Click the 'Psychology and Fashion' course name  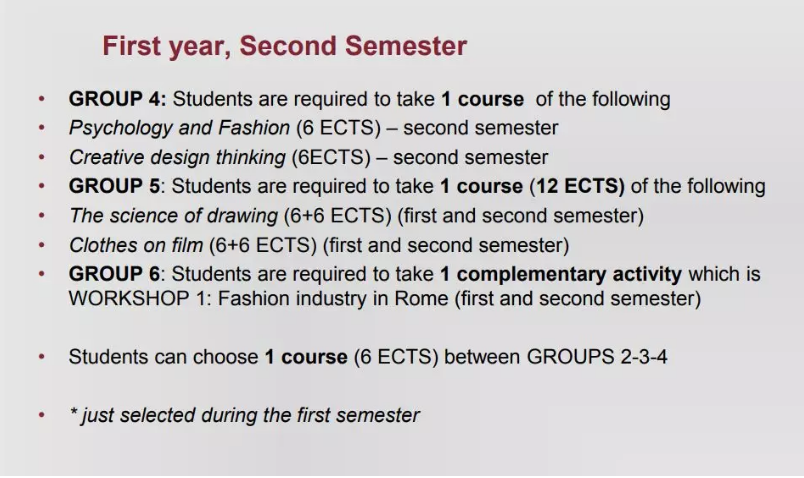pyautogui.click(x=179, y=128)
